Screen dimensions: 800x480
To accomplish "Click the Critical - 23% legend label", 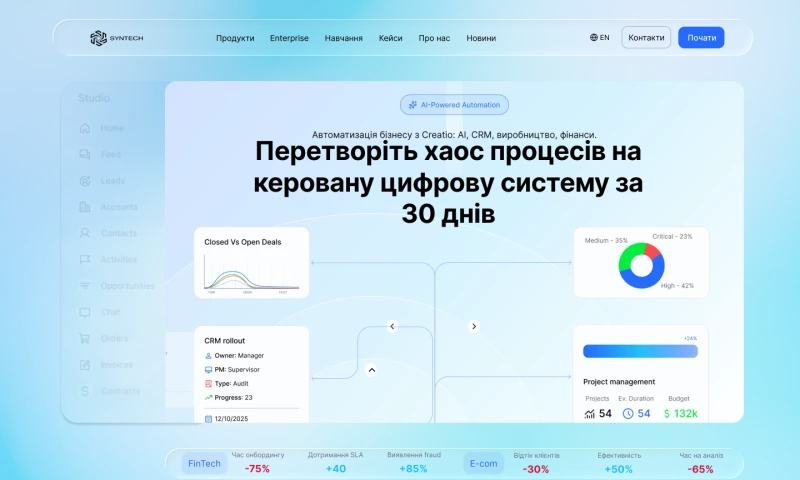I will click(x=672, y=237).
